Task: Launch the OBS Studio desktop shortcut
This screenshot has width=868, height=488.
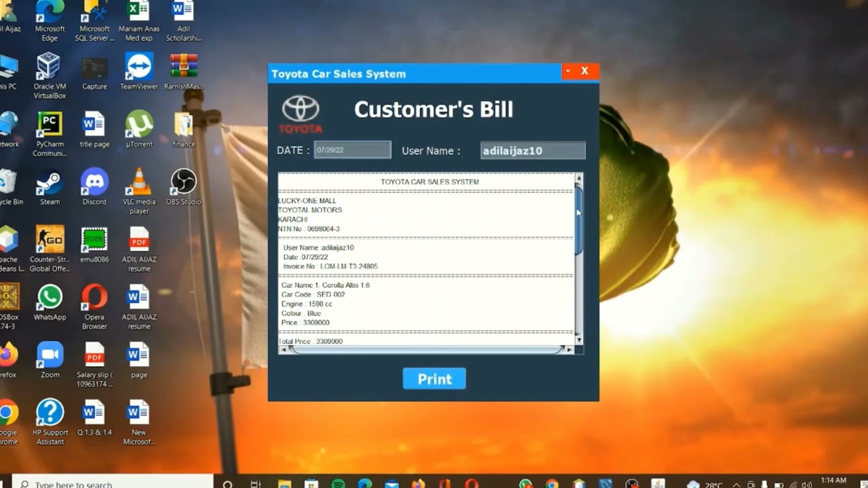Action: pos(183,188)
